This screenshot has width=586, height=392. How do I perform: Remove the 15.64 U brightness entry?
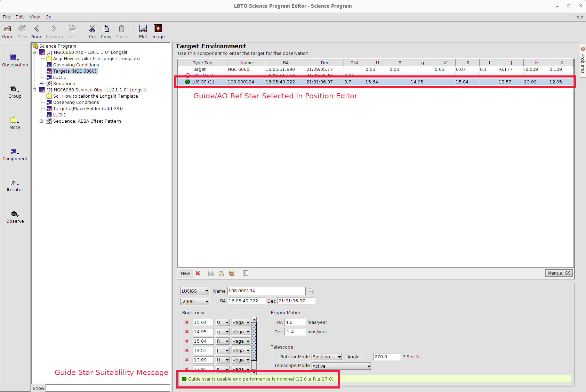(x=187, y=322)
